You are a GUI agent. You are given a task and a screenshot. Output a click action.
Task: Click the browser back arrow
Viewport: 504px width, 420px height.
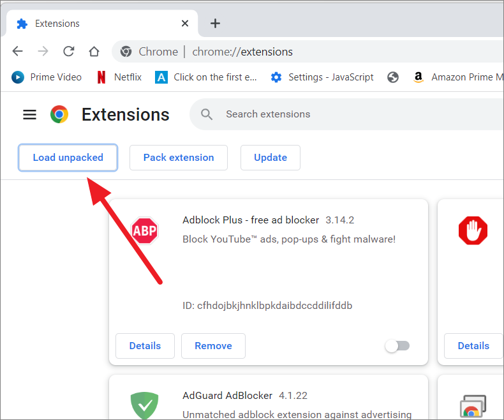coord(18,52)
